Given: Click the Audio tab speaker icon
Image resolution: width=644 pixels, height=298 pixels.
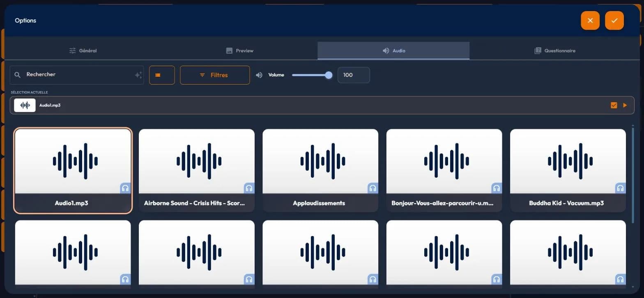Looking at the screenshot, I should point(386,50).
